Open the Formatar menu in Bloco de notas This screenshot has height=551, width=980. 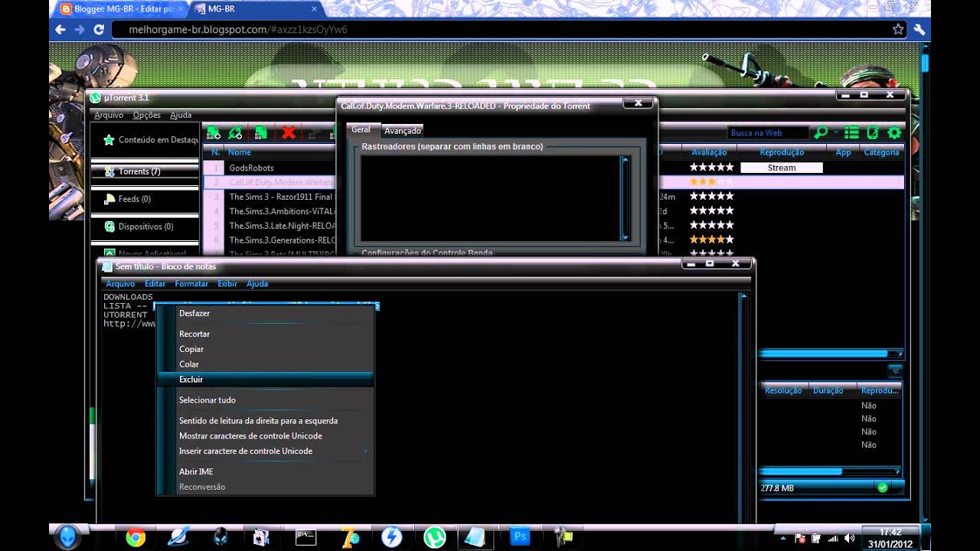click(x=191, y=284)
